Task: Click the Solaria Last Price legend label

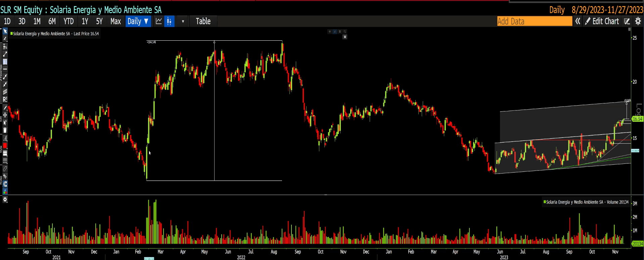Action: coord(56,34)
